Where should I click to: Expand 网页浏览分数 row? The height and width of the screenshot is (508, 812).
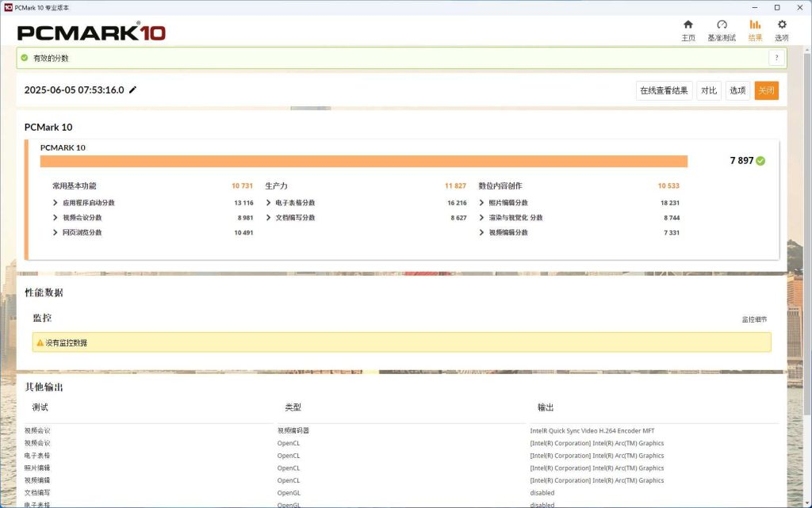click(152, 233)
